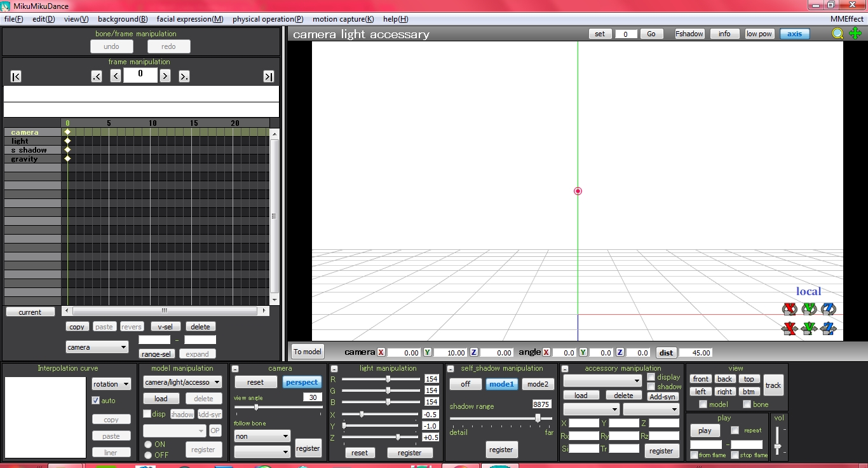Image resolution: width=868 pixels, height=468 pixels.
Task: Open the motion capture menu
Action: 343,19
